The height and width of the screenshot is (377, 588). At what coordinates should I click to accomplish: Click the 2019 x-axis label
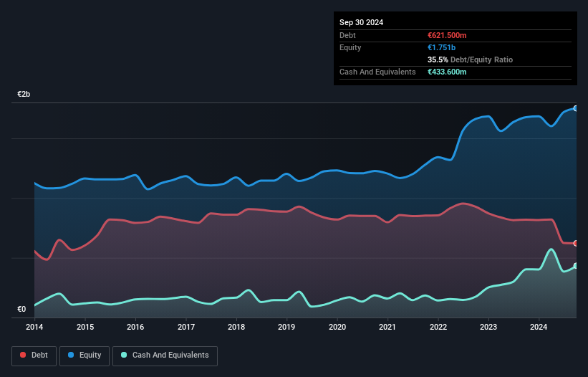[x=286, y=327]
